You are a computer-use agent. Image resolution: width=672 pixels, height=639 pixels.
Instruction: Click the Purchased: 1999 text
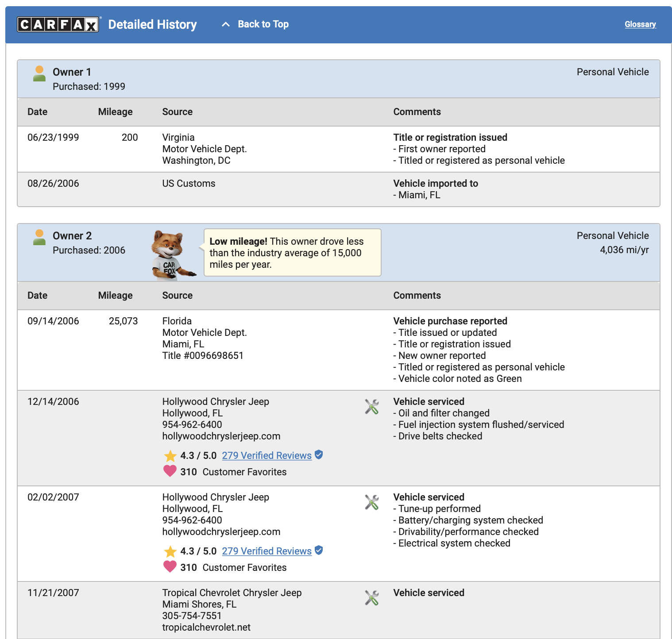pyautogui.click(x=89, y=86)
